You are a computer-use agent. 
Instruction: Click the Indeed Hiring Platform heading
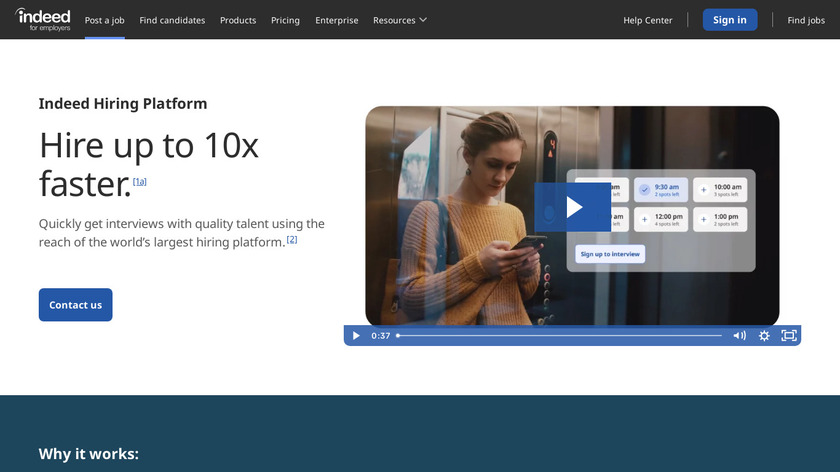coord(123,103)
